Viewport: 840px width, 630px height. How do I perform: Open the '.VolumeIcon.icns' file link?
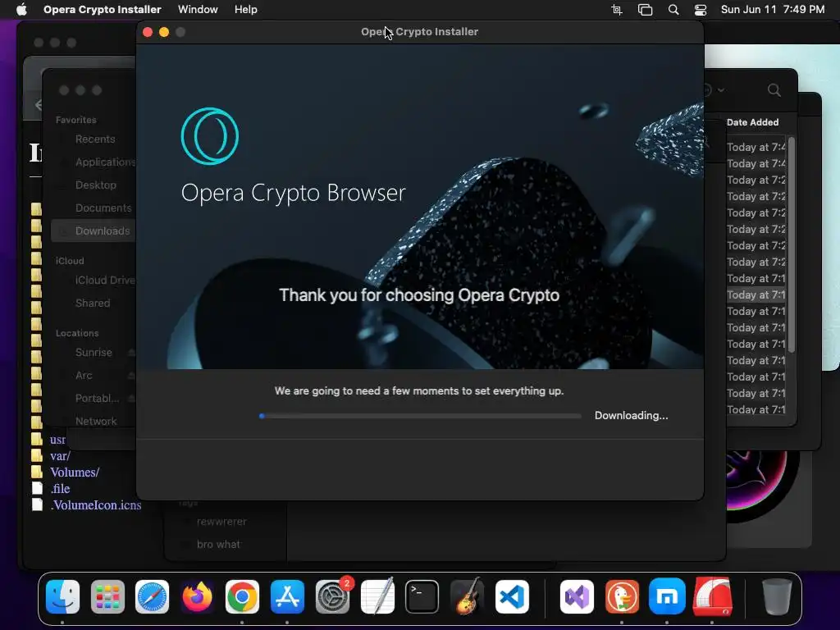(96, 505)
